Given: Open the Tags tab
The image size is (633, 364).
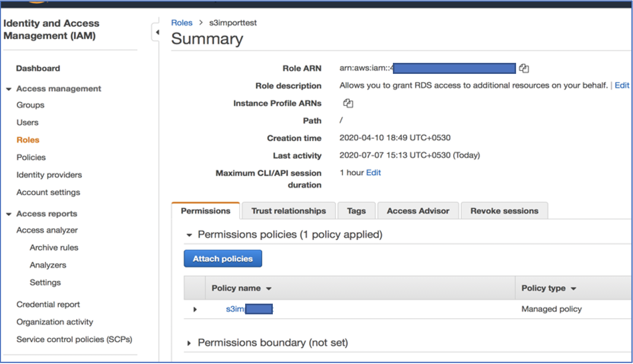Looking at the screenshot, I should (x=356, y=211).
